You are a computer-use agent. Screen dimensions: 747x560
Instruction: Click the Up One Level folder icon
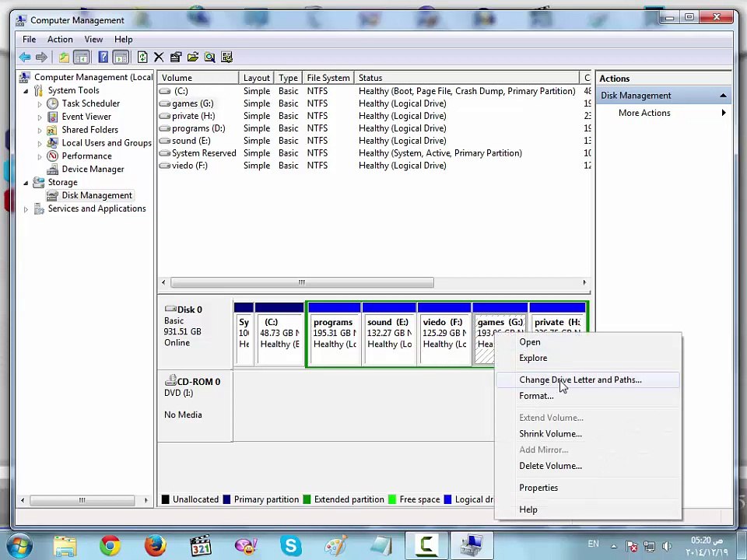click(64, 58)
